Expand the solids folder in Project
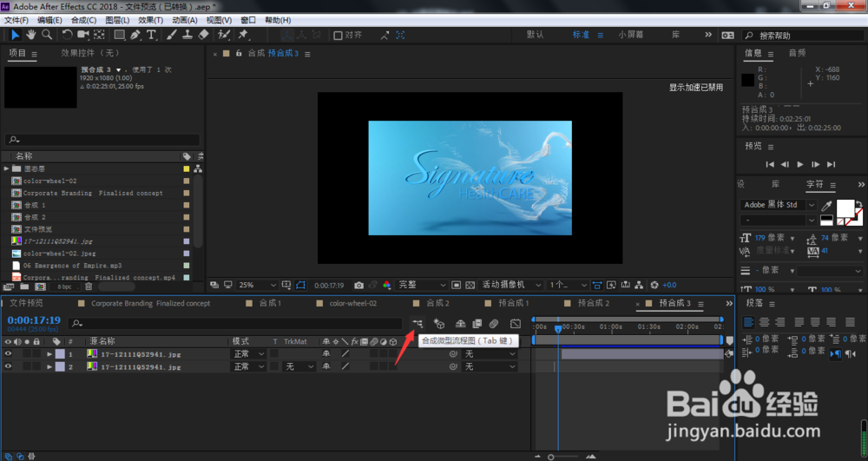 click(x=7, y=168)
